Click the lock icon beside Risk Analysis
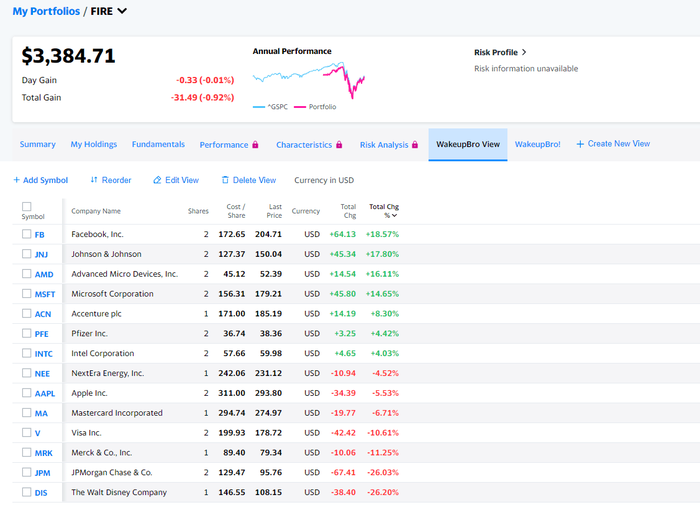The height and width of the screenshot is (505, 700). [415, 145]
